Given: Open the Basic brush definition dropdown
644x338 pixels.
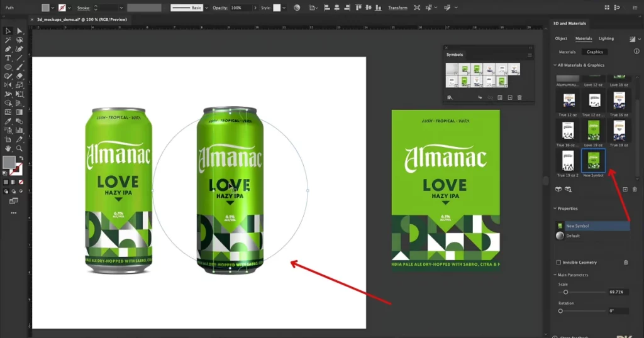Looking at the screenshot, I should [x=206, y=8].
